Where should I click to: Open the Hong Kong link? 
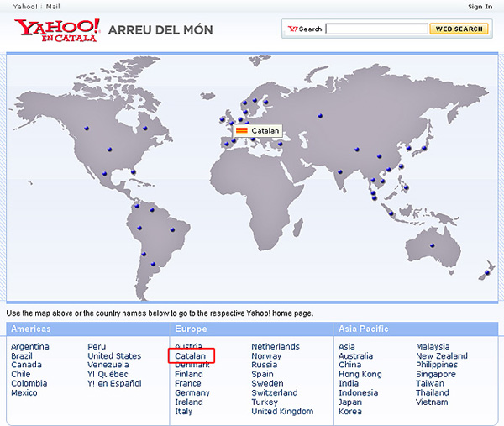coord(360,374)
